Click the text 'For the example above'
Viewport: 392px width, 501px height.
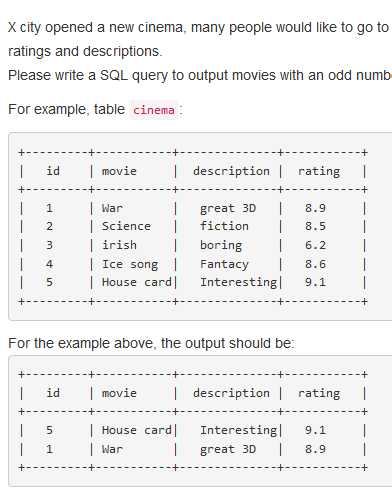pyautogui.click(x=82, y=343)
